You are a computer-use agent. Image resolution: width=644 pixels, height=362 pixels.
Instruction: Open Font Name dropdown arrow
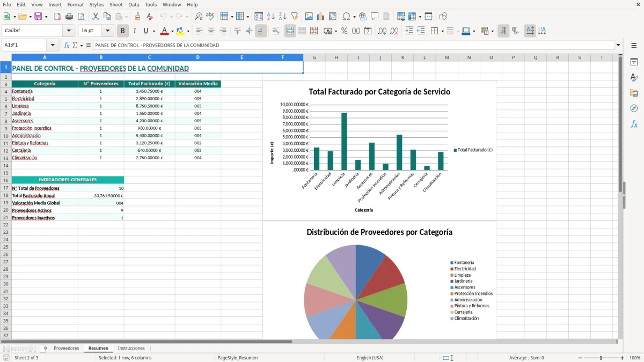tap(69, 31)
